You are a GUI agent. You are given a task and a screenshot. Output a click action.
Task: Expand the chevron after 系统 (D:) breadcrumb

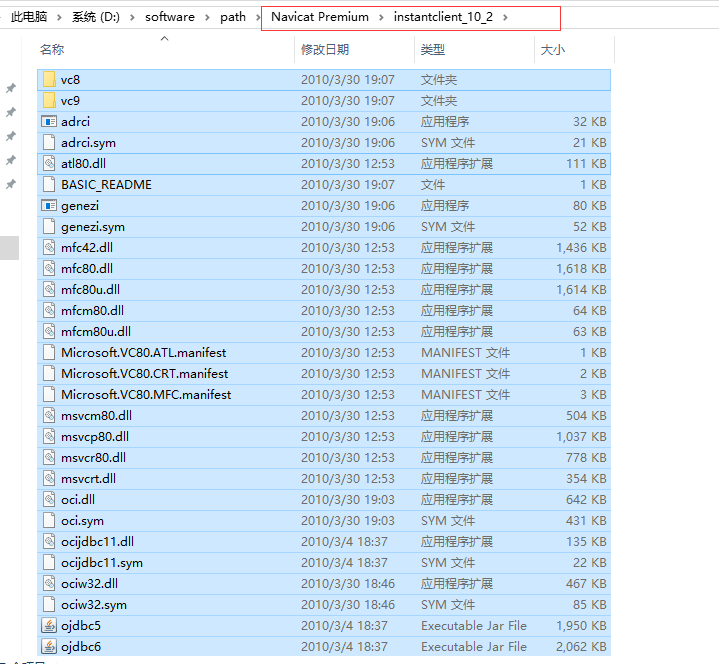click(x=132, y=17)
